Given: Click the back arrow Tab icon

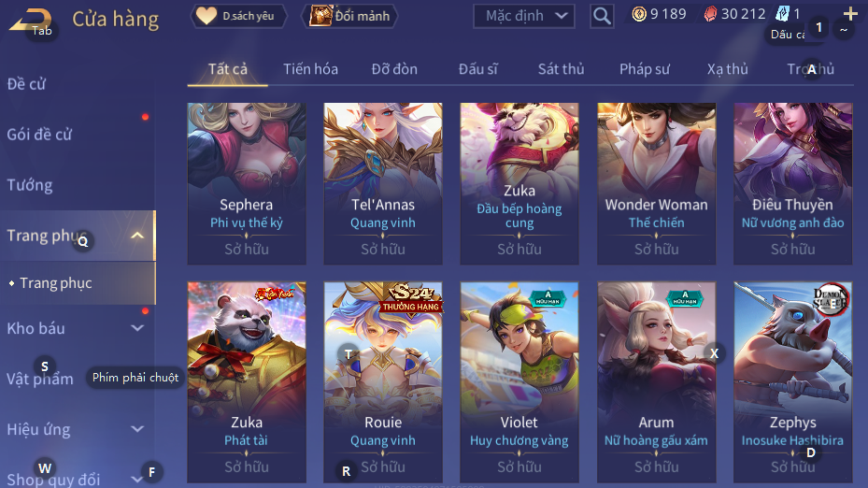Looking at the screenshot, I should click(31, 21).
